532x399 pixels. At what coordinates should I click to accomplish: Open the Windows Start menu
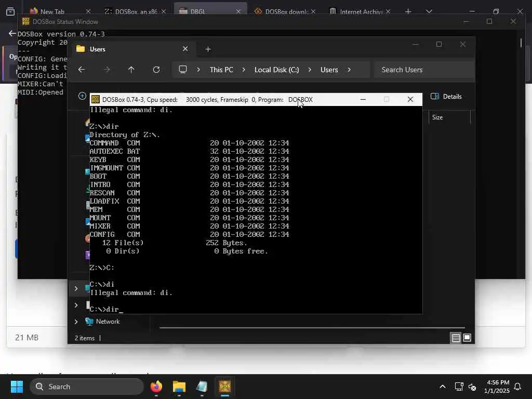17,387
